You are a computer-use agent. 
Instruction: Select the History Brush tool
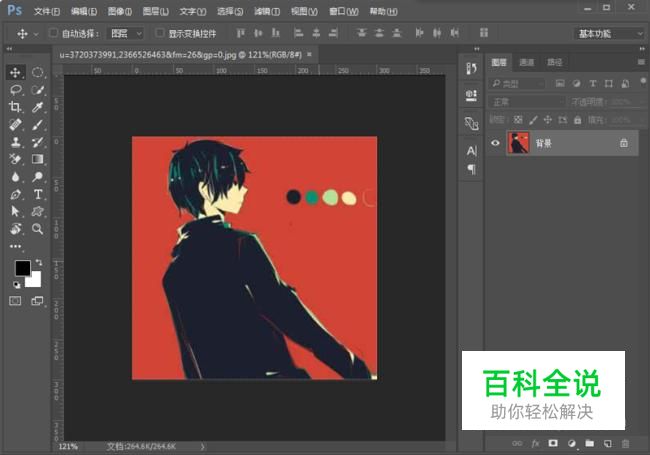tap(38, 142)
